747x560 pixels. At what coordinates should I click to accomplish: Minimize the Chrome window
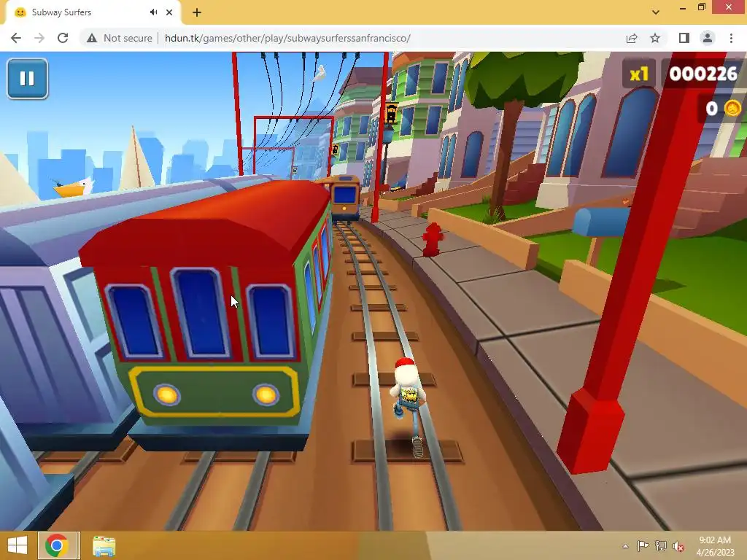pyautogui.click(x=683, y=7)
